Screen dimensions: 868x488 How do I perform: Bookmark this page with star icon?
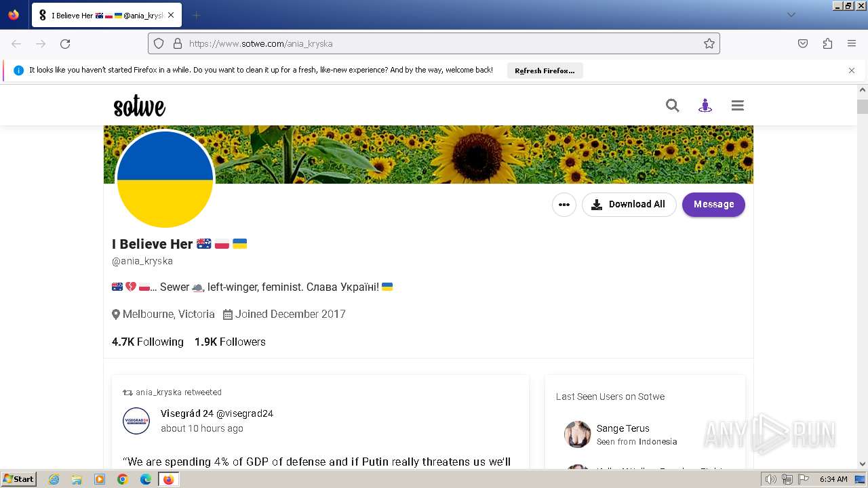(709, 43)
